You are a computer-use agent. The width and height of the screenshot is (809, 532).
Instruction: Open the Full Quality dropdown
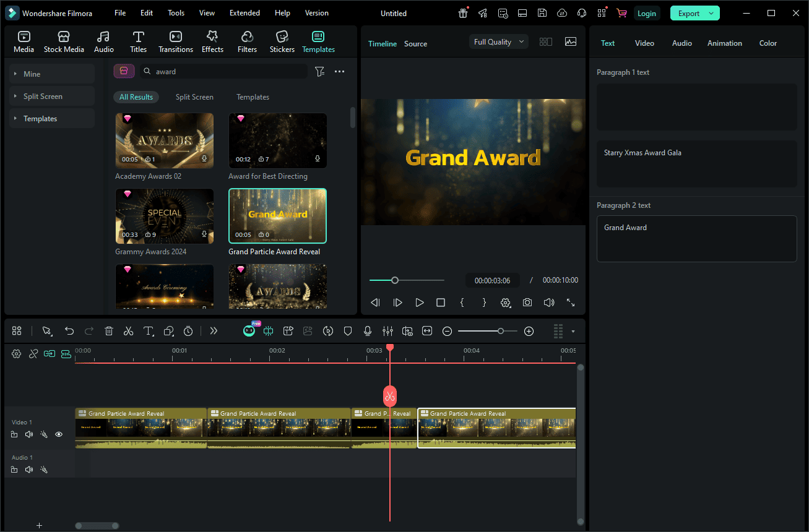(498, 41)
